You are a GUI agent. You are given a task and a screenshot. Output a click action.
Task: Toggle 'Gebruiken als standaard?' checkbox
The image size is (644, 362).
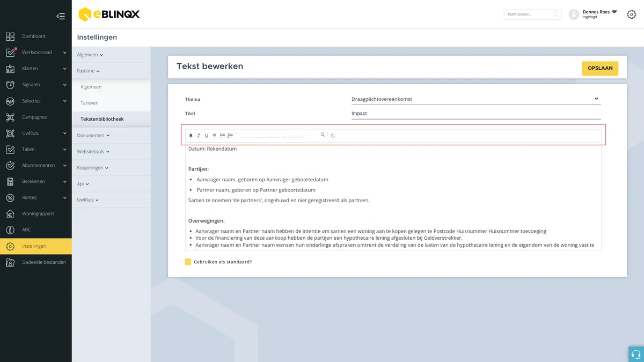(188, 262)
